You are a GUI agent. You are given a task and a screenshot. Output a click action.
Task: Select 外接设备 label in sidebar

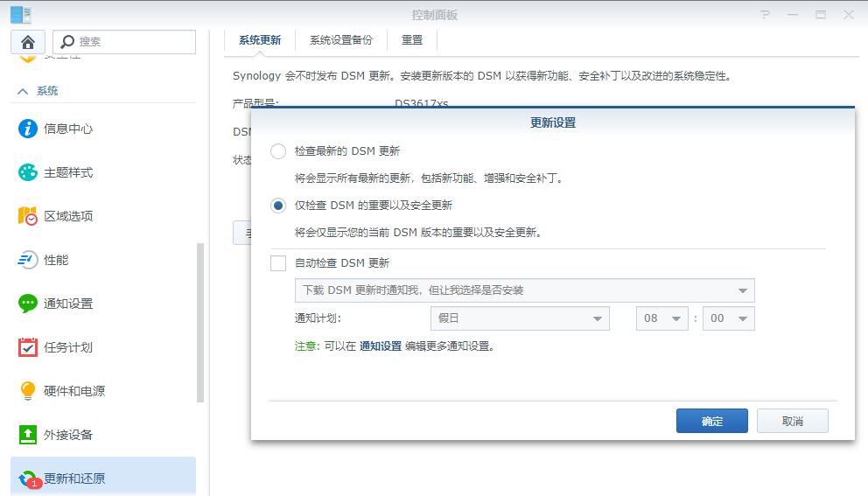click(68, 435)
